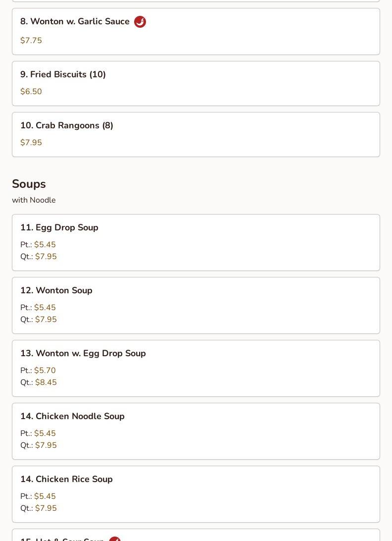Open the Fried Biscuits (10) menu item
This screenshot has height=541, width=392.
63,74
